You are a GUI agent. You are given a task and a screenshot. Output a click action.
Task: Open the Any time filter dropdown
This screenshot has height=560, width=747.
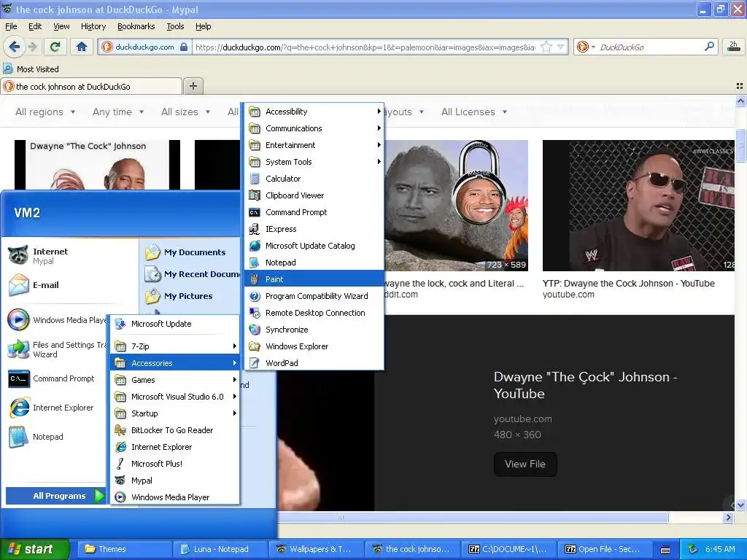pos(118,112)
